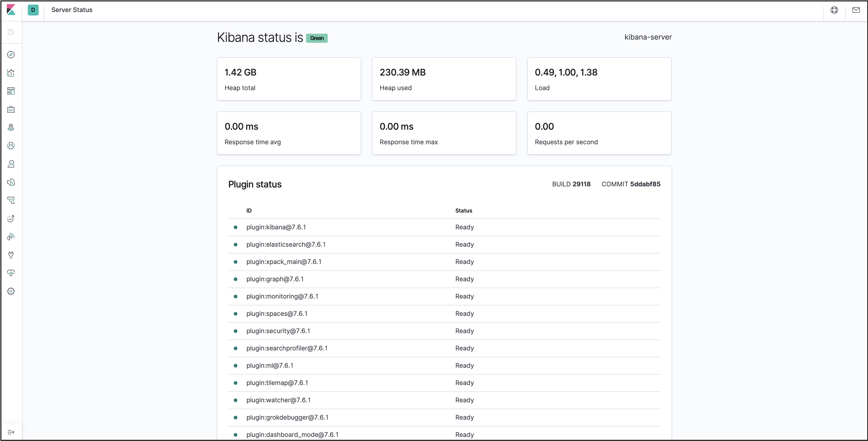Open the help menu icon
Screen dimensions: 868x441
click(834, 10)
